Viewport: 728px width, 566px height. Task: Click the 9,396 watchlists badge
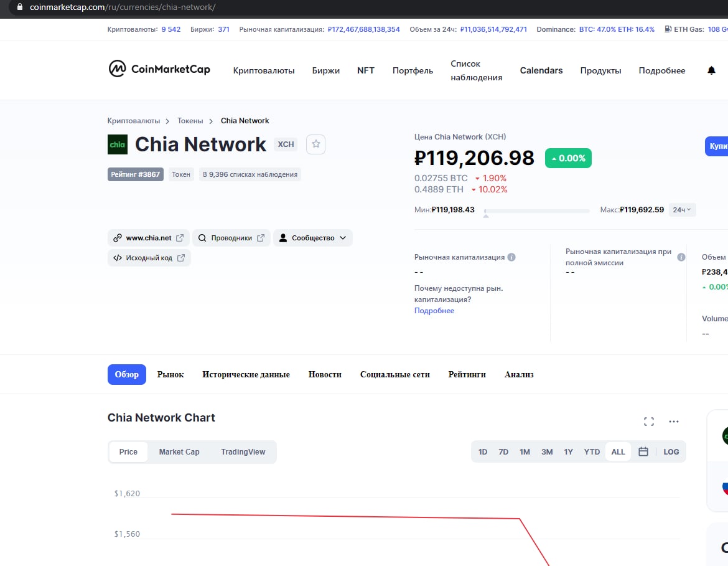pyautogui.click(x=250, y=174)
